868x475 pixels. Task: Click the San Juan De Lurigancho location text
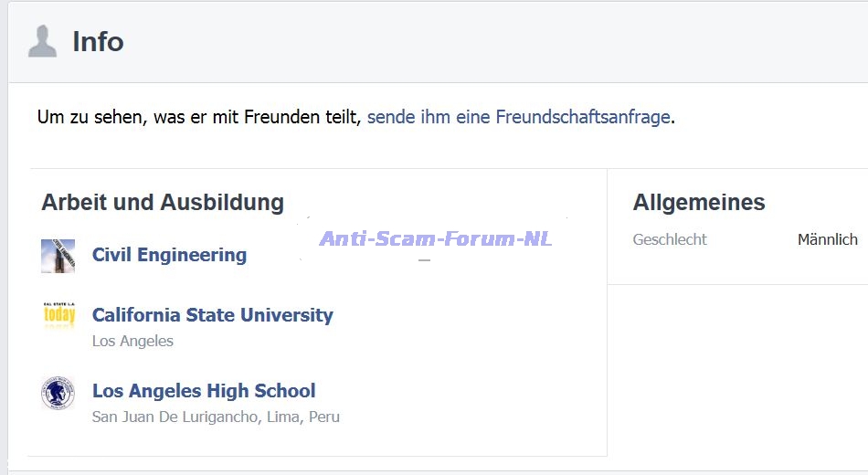coord(216,417)
